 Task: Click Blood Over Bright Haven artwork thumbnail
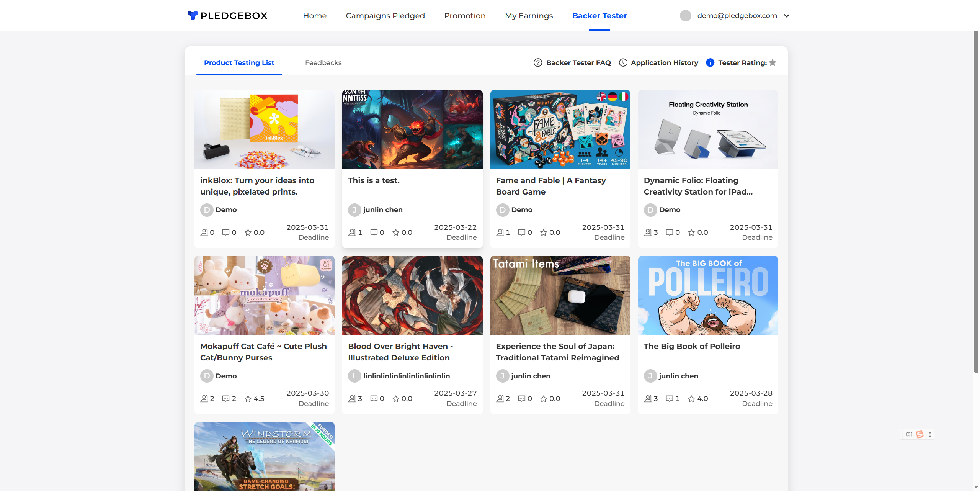pyautogui.click(x=412, y=295)
